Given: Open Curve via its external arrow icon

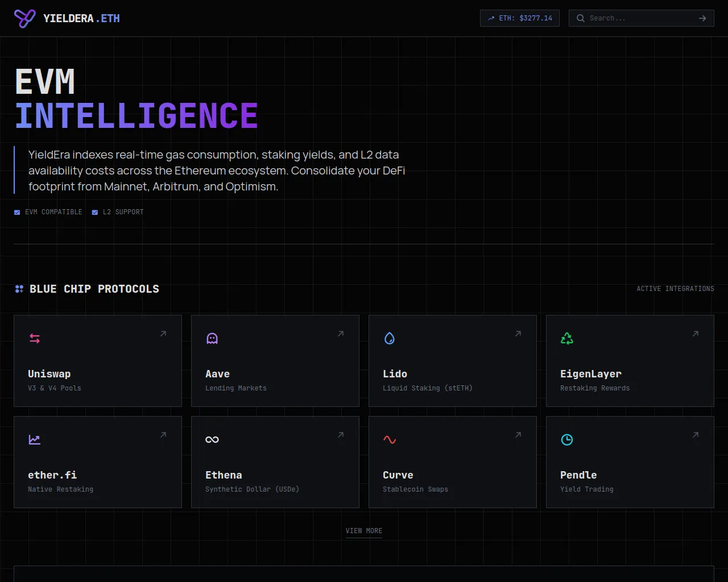Looking at the screenshot, I should point(518,435).
